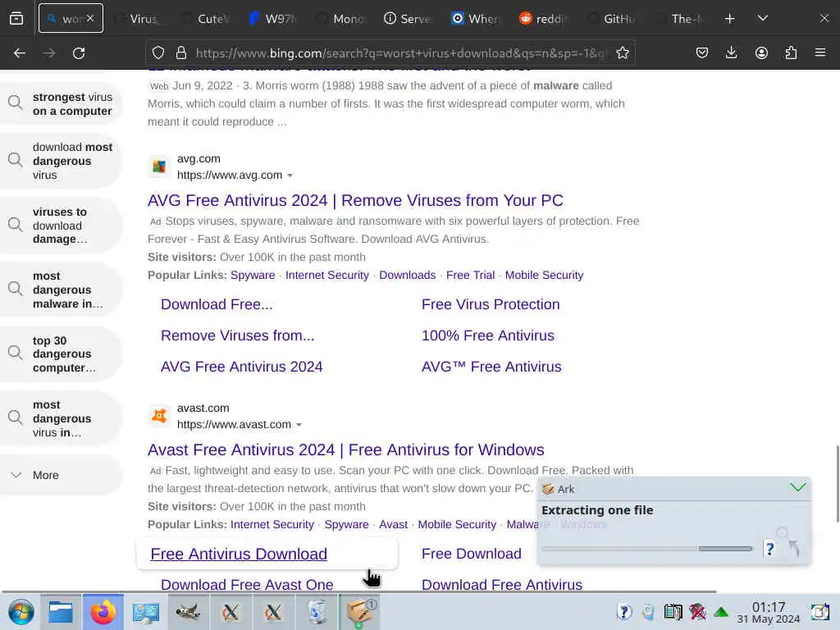
Task: Click the avast.com favicon
Action: click(x=159, y=416)
